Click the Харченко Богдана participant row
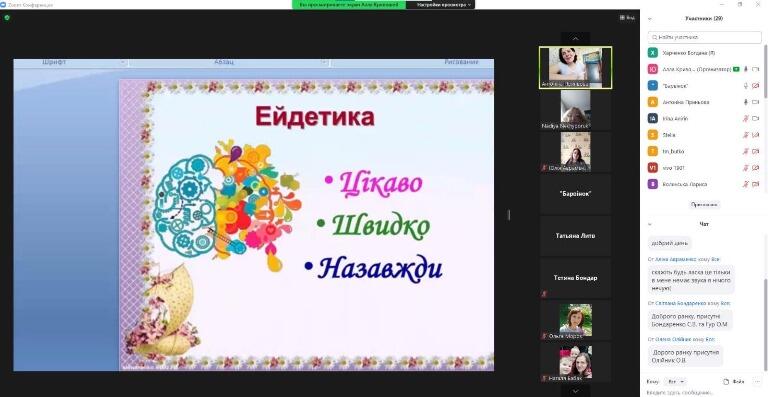 tap(704, 53)
